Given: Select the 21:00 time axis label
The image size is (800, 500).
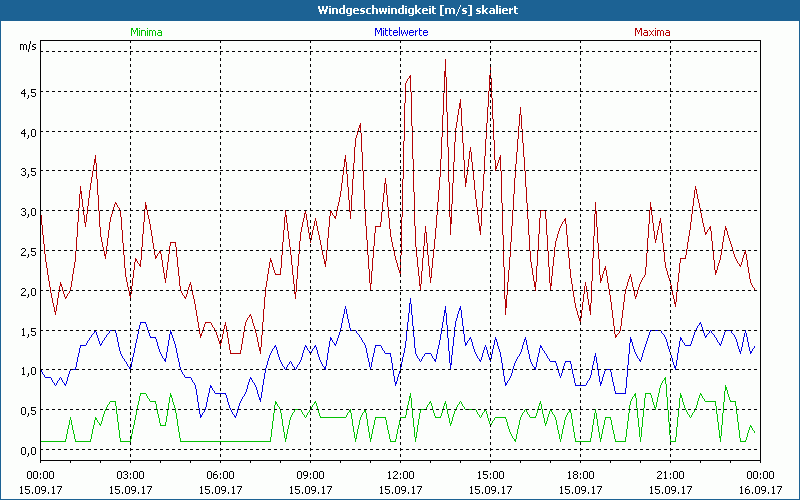Looking at the screenshot, I should tap(670, 475).
